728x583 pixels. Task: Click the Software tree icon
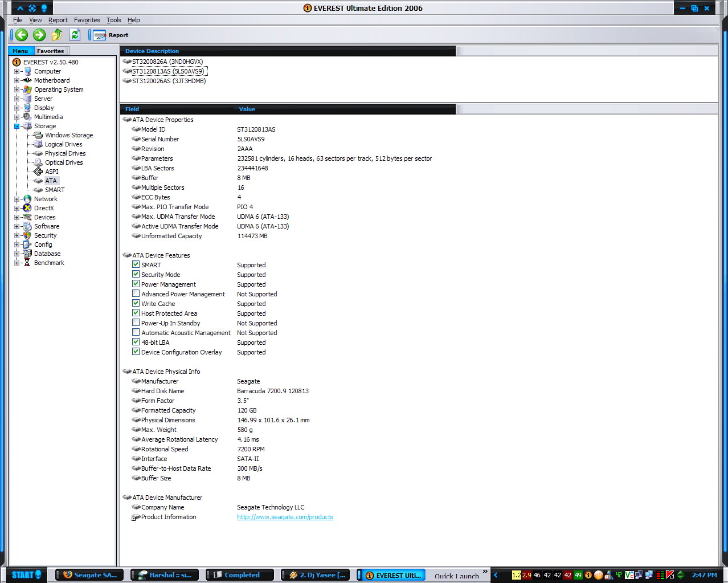[x=27, y=226]
